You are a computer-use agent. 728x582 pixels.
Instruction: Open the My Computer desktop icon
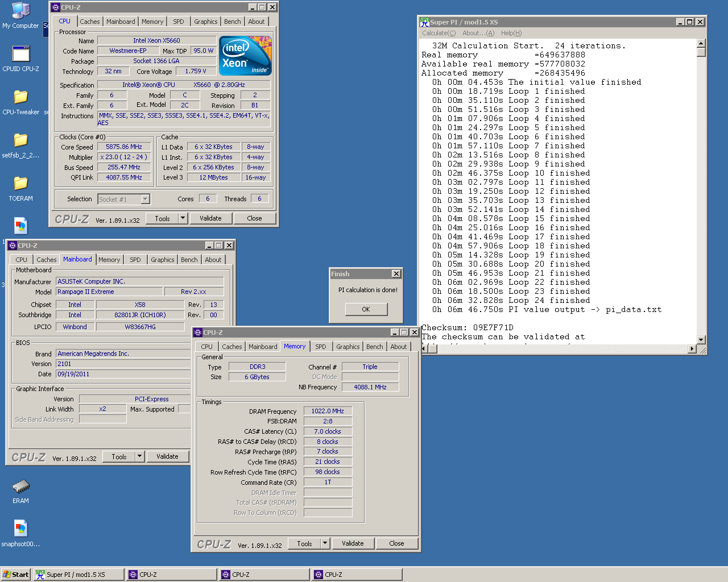tap(21, 15)
